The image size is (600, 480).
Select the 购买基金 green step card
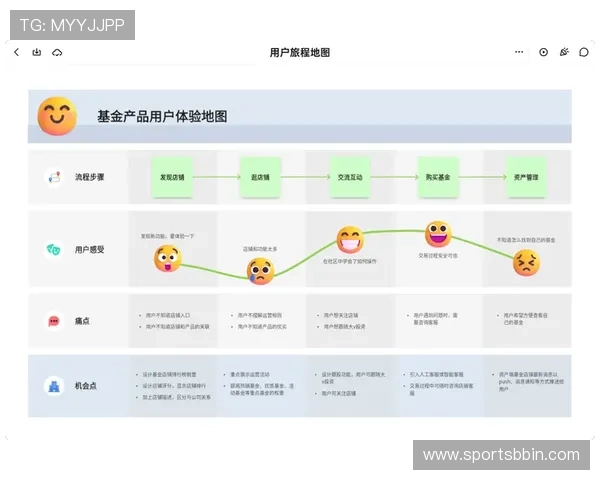tap(438, 177)
